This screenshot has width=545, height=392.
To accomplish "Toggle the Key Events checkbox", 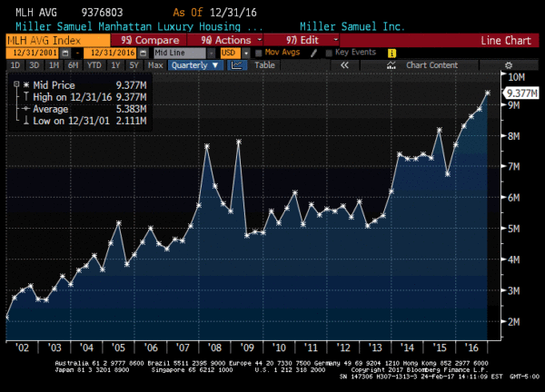I will point(328,53).
